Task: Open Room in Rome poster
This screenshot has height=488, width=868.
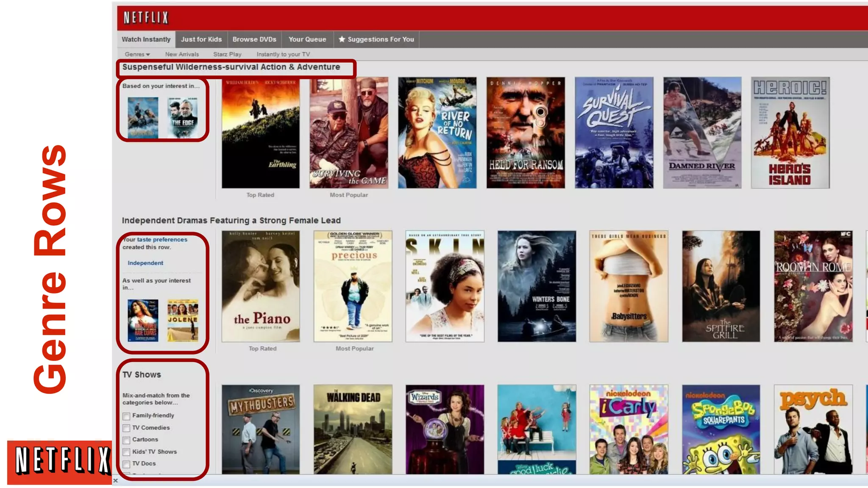Action: click(813, 286)
